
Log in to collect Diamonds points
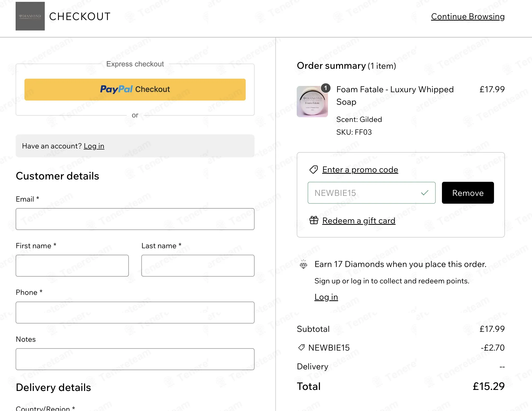pyautogui.click(x=326, y=297)
